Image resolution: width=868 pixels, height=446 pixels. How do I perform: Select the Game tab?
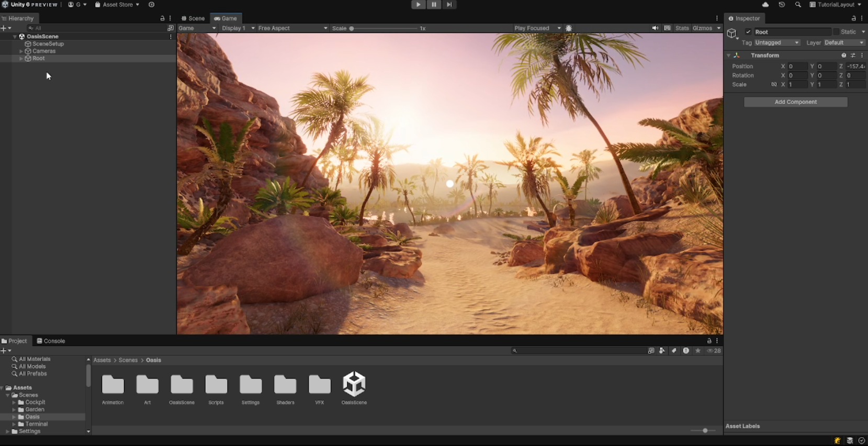pyautogui.click(x=226, y=18)
